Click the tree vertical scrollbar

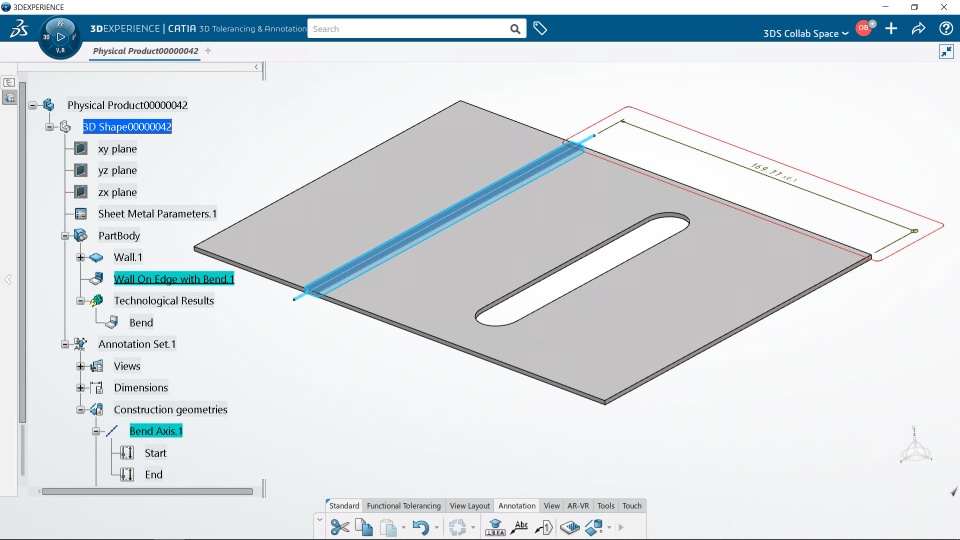point(23,252)
